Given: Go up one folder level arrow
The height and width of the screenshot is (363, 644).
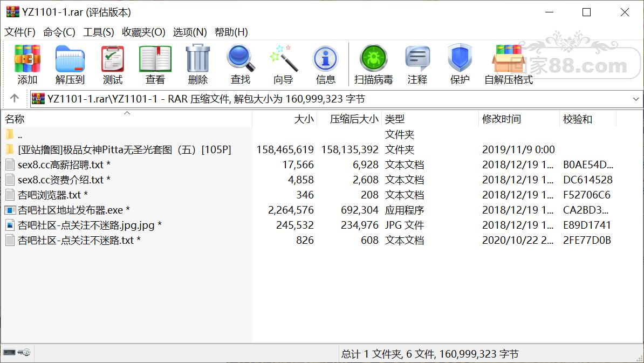Looking at the screenshot, I should [x=15, y=98].
